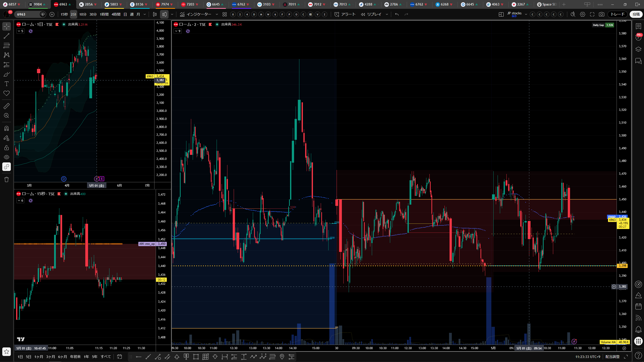This screenshot has width=644, height=362.
Task: Collapse indicator legend showing 9 indicators
Action: coord(178,31)
